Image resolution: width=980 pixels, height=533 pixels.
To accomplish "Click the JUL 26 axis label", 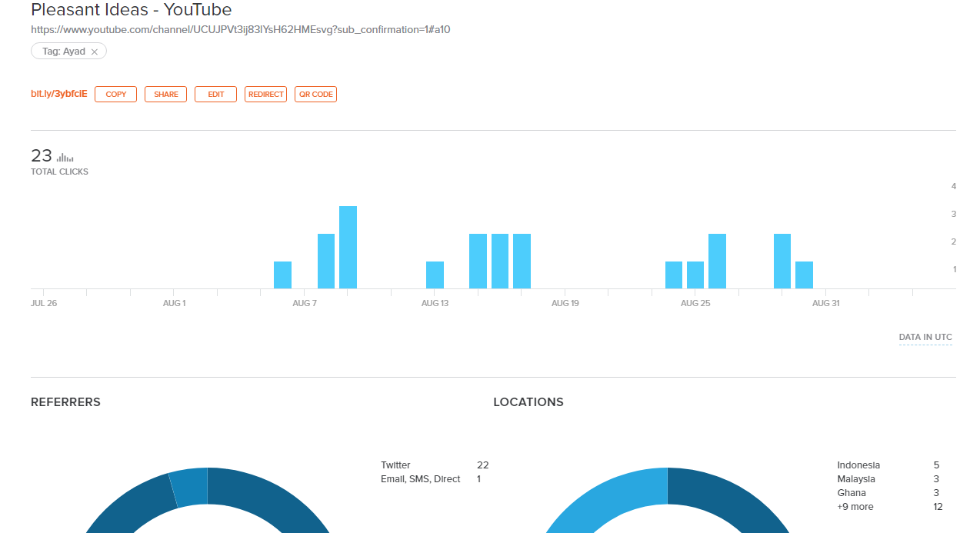I will tap(44, 303).
